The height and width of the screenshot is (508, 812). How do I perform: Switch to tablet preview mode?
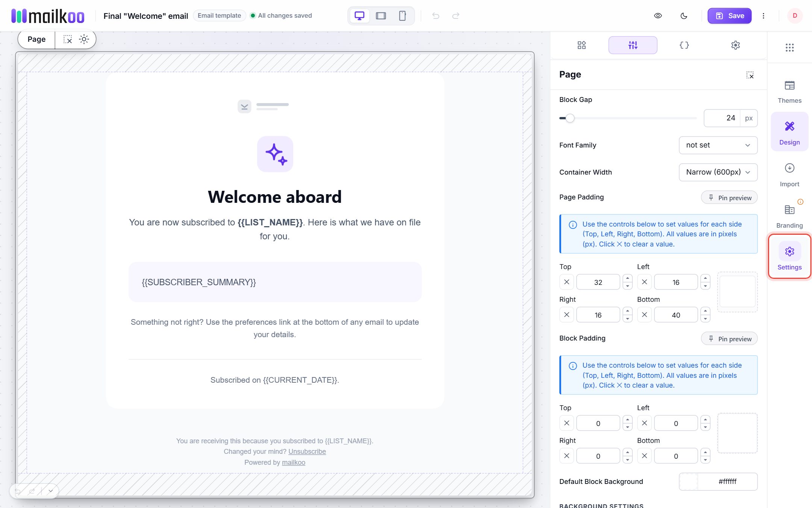coord(381,16)
